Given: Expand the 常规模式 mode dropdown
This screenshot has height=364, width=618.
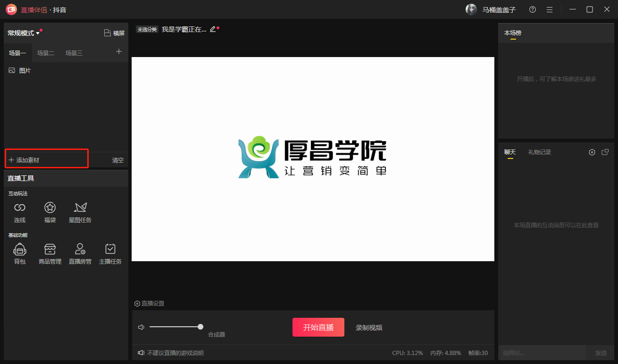Looking at the screenshot, I should point(24,33).
